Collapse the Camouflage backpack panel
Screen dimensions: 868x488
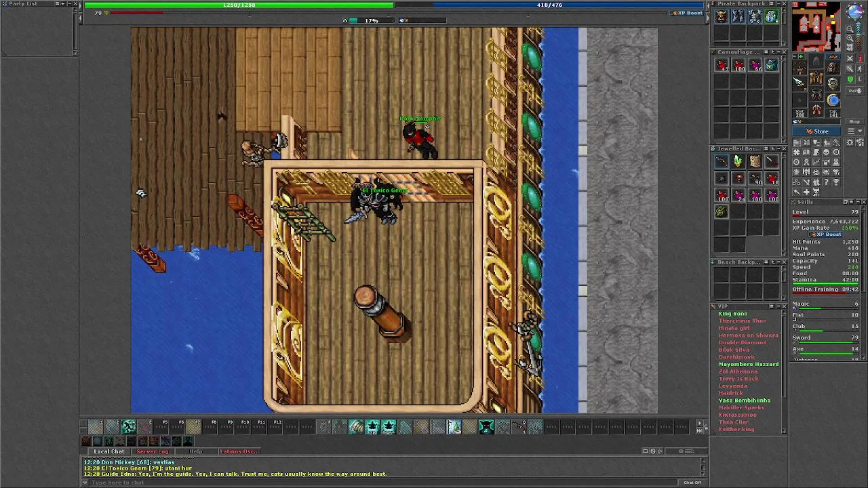[778, 52]
